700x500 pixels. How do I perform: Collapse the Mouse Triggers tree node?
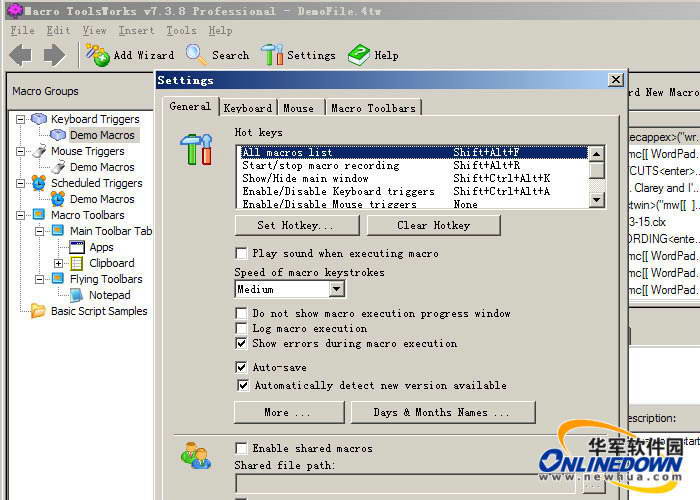20,151
